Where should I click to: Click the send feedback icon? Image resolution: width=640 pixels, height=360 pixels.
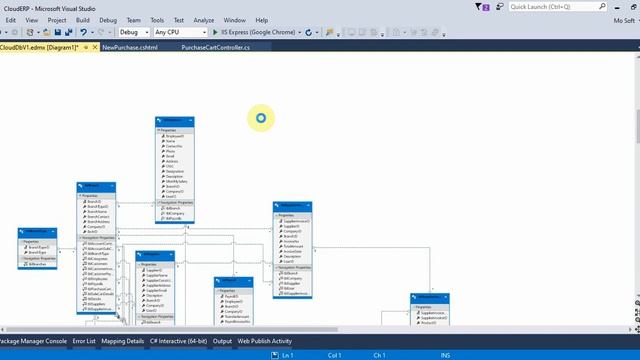tap(500, 7)
